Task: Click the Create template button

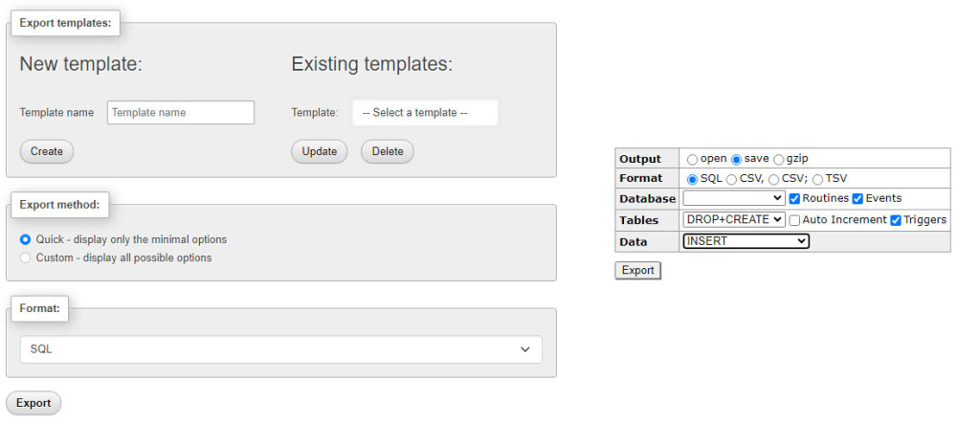Action: (x=46, y=151)
